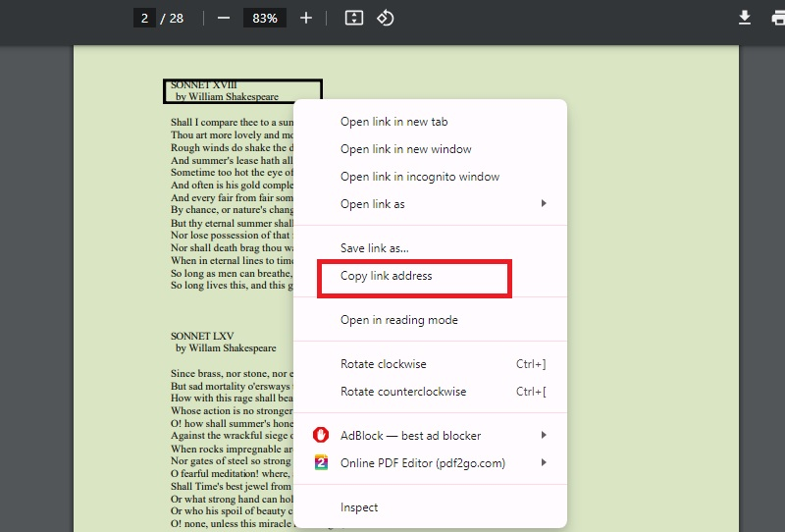The width and height of the screenshot is (785, 532).
Task: Click the arrow next to AdBlock entry
Action: coord(544,435)
